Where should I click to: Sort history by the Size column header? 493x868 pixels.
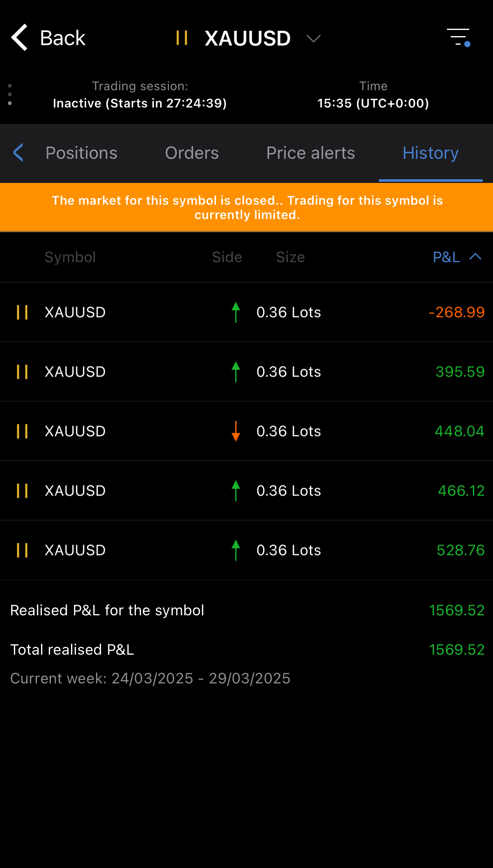point(290,257)
